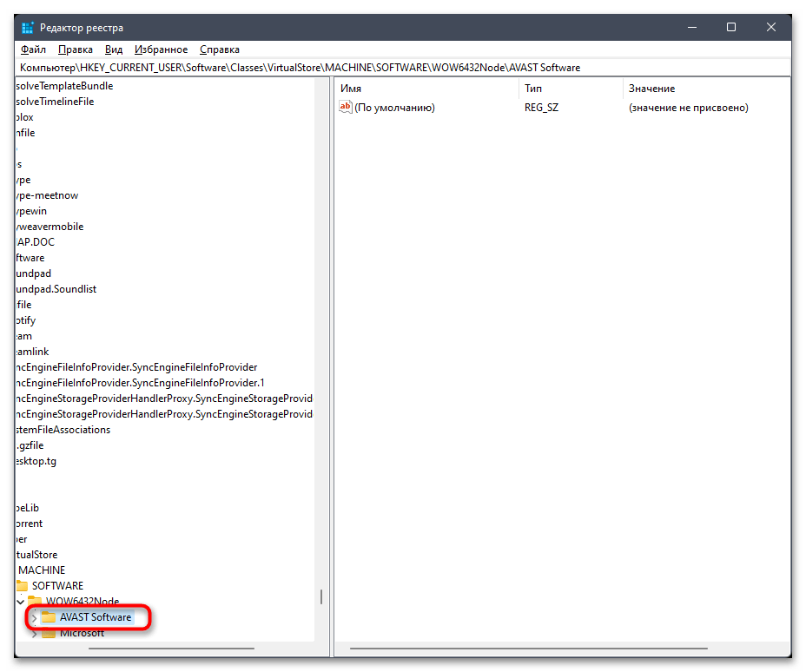Click the values pane's horizontal scrollbar
The width and height of the screenshot is (806, 672).
[x=528, y=649]
